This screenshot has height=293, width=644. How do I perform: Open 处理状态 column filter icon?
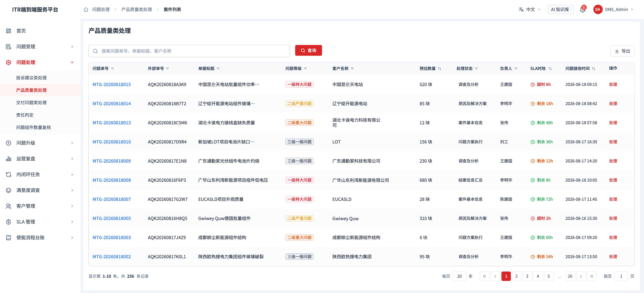476,69
